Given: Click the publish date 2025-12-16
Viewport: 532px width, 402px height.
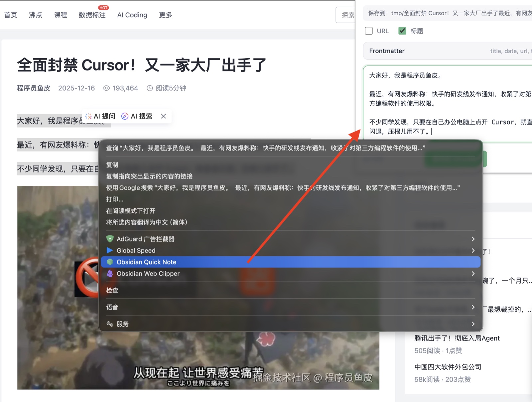Looking at the screenshot, I should pyautogui.click(x=76, y=88).
